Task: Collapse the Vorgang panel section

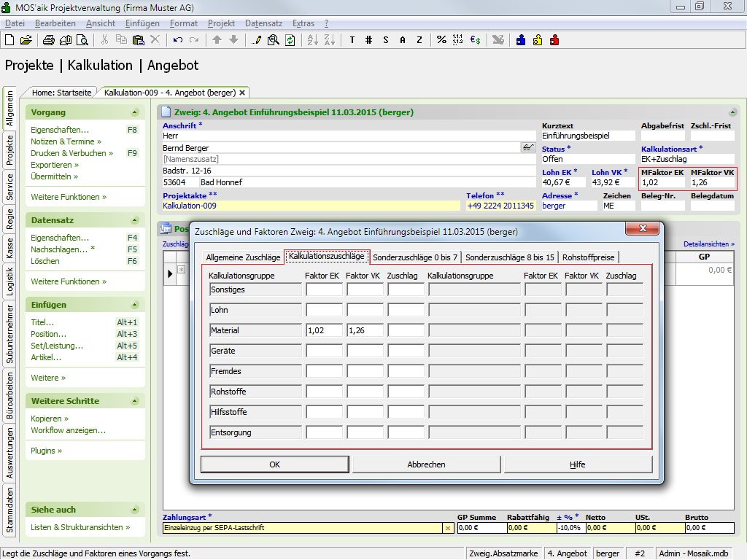Action: 134,112
